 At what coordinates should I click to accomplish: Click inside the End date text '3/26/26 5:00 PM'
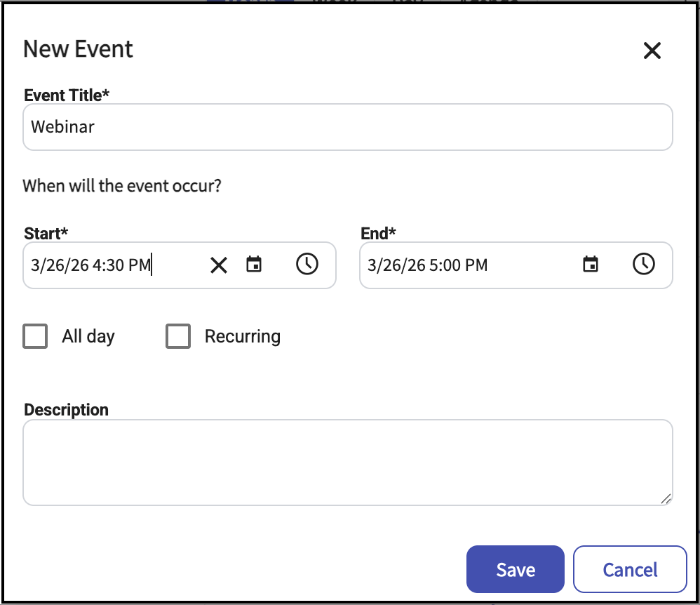[x=427, y=265]
